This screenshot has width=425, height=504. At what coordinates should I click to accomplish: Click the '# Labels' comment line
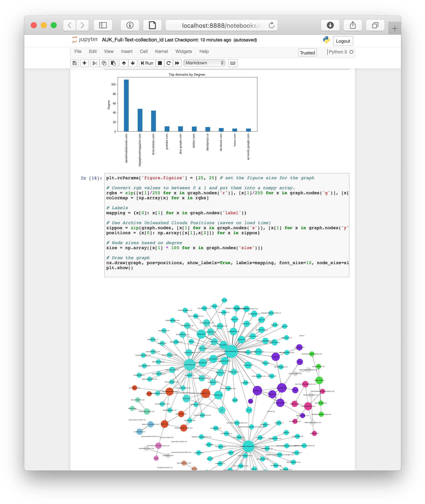tap(117, 208)
